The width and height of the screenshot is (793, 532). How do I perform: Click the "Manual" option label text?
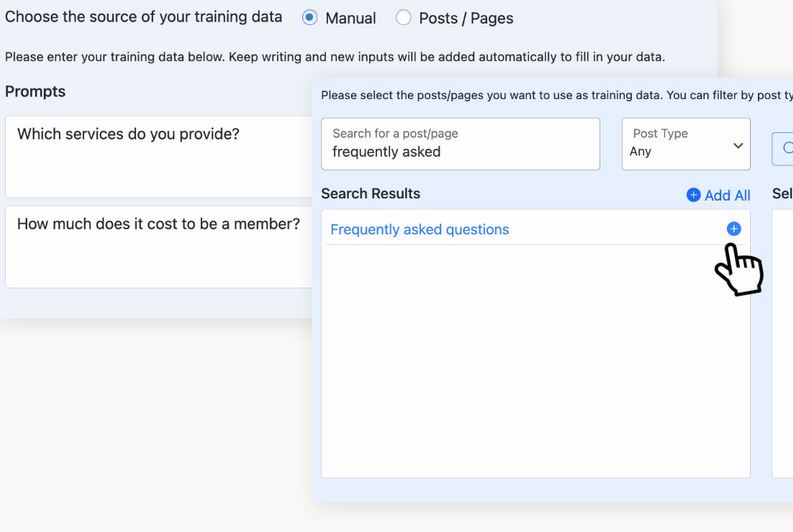(x=350, y=18)
